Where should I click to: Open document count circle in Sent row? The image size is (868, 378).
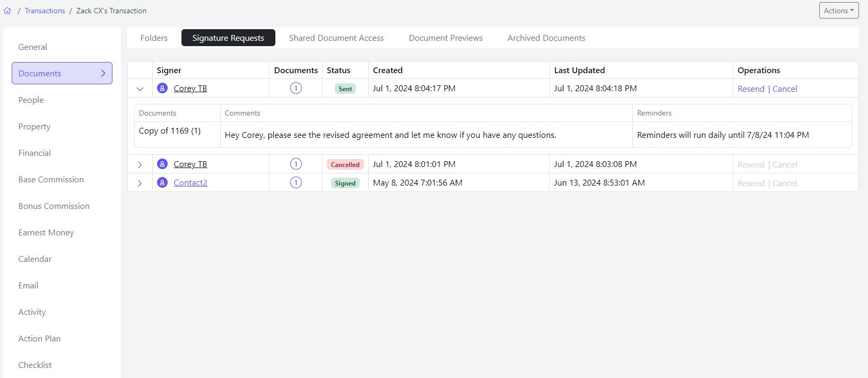coord(296,88)
